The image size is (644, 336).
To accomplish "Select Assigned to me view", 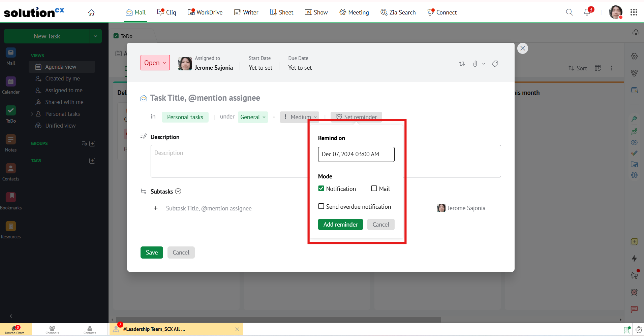I will [x=62, y=90].
